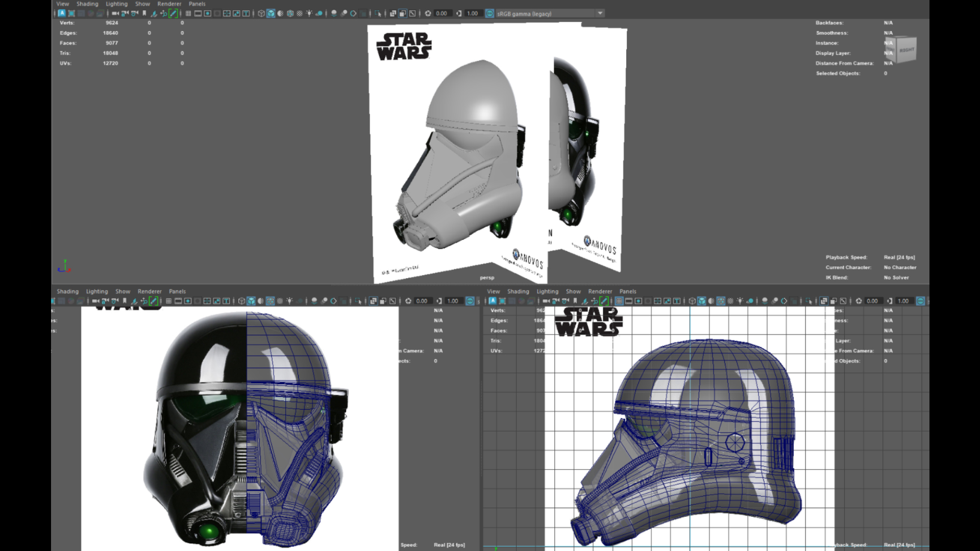Screen dimensions: 980x551
Task: Toggle smooth shade all in top viewport
Action: coord(271,13)
